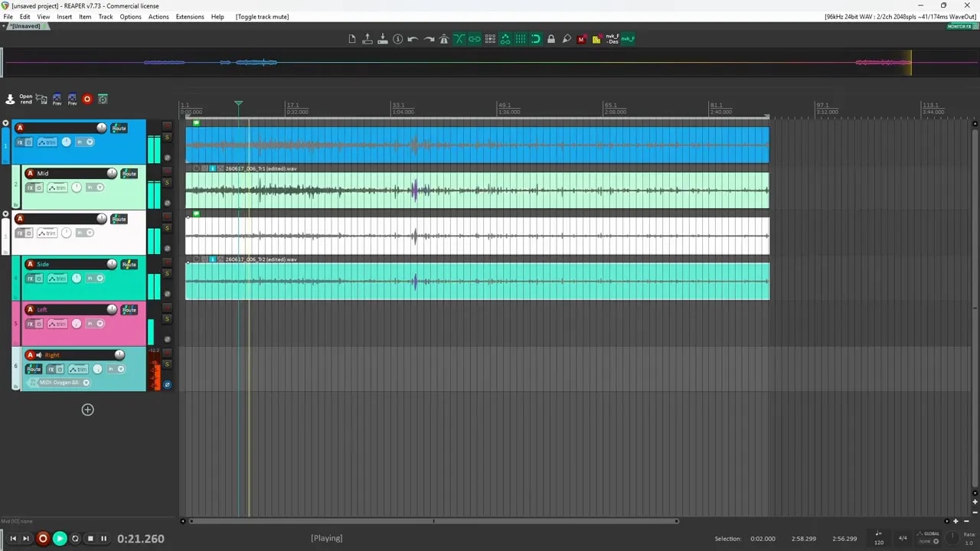Toggle FX bypass on the Mid track

point(39,187)
